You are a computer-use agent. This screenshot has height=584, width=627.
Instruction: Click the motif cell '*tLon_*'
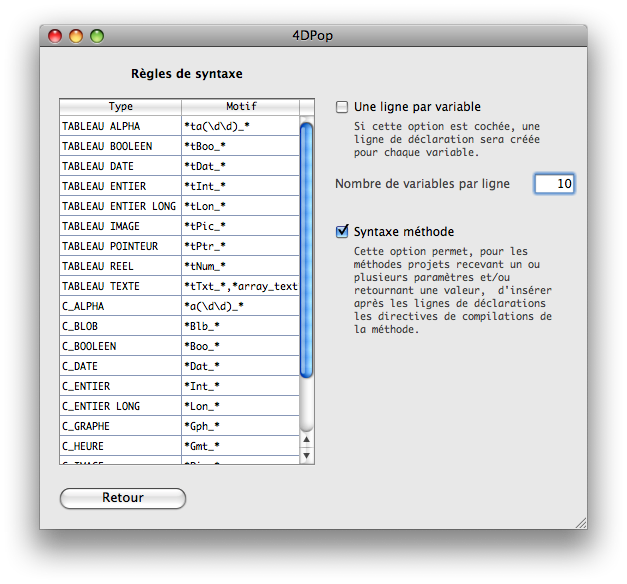point(240,206)
